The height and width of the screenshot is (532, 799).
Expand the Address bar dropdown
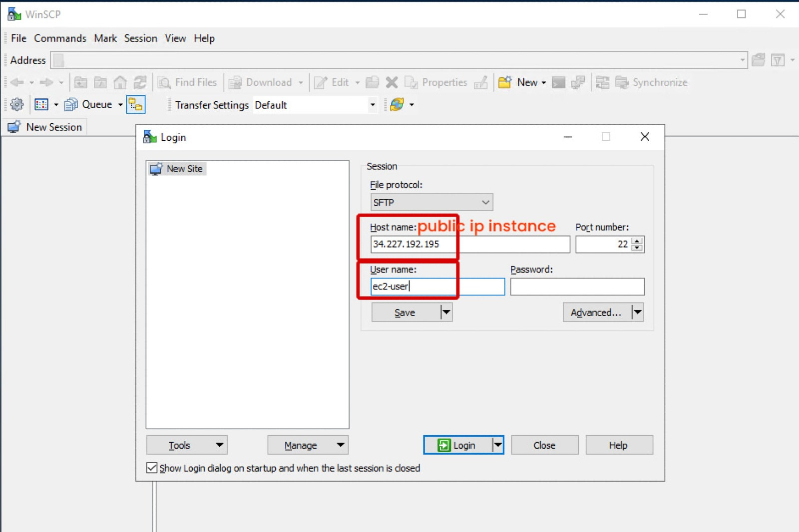pyautogui.click(x=742, y=60)
